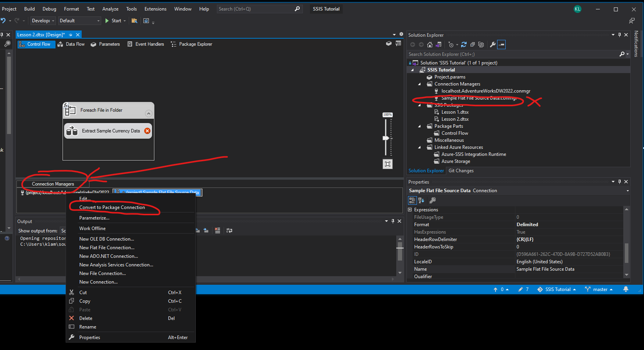Click SSIS Tutorial repository in status bar

(557, 289)
